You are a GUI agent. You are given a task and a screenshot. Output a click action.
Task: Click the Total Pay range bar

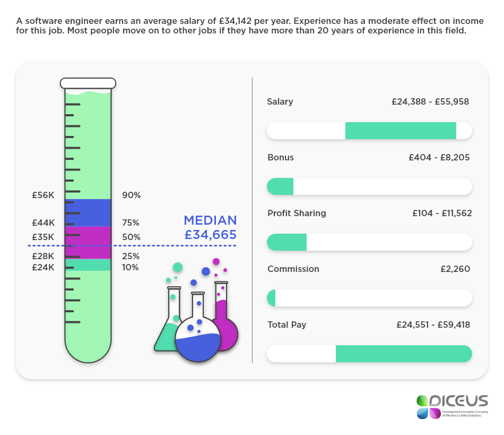tap(369, 354)
